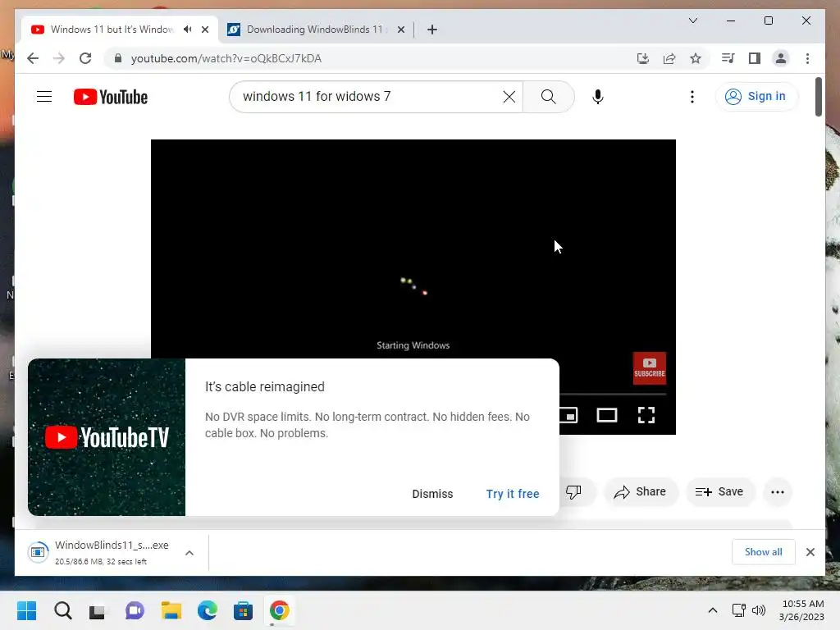The height and width of the screenshot is (630, 840).
Task: Close the Windows 11 YouTube tab
Action: click(x=204, y=30)
